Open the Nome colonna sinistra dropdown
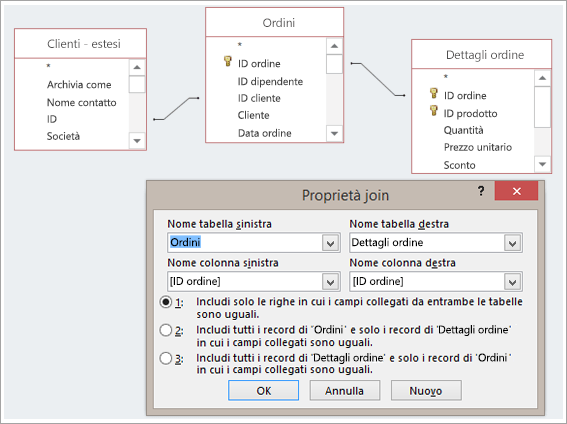The width and height of the screenshot is (567, 424). [x=331, y=282]
